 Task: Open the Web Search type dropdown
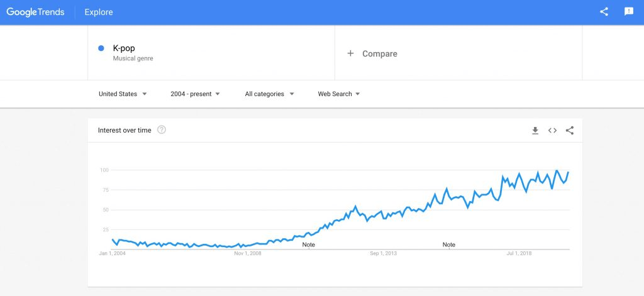(338, 94)
